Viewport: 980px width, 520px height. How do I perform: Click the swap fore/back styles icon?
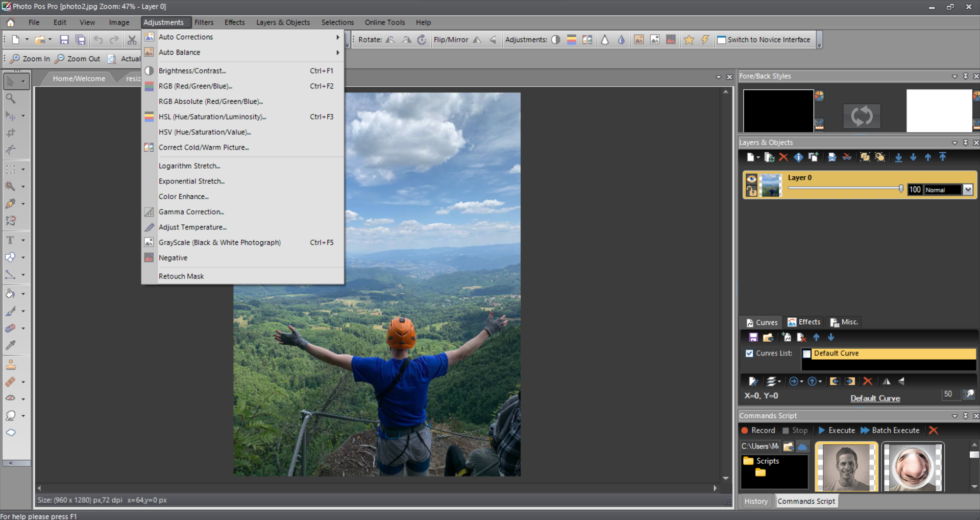(862, 116)
